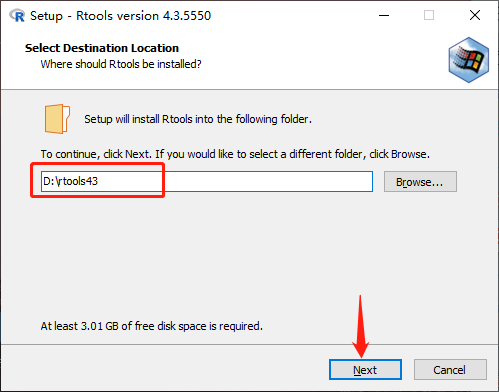The height and width of the screenshot is (392, 499).
Task: Click the 'To continue, click Next' instruction line
Action: click(x=235, y=154)
